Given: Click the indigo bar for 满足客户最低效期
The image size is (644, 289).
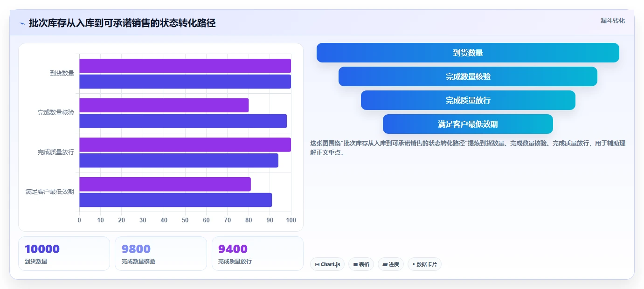Looking at the screenshot, I should (175, 200).
